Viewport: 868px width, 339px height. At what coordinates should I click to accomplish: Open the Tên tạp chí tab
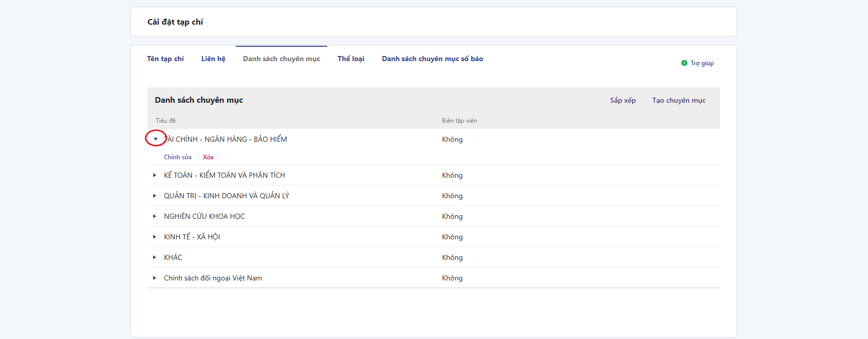(x=165, y=59)
